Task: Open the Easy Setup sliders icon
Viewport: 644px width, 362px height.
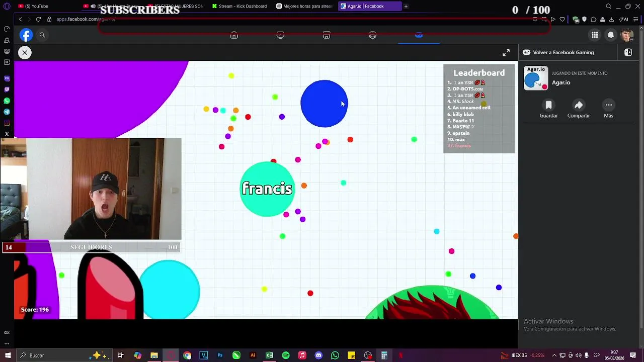Action: coord(636,19)
